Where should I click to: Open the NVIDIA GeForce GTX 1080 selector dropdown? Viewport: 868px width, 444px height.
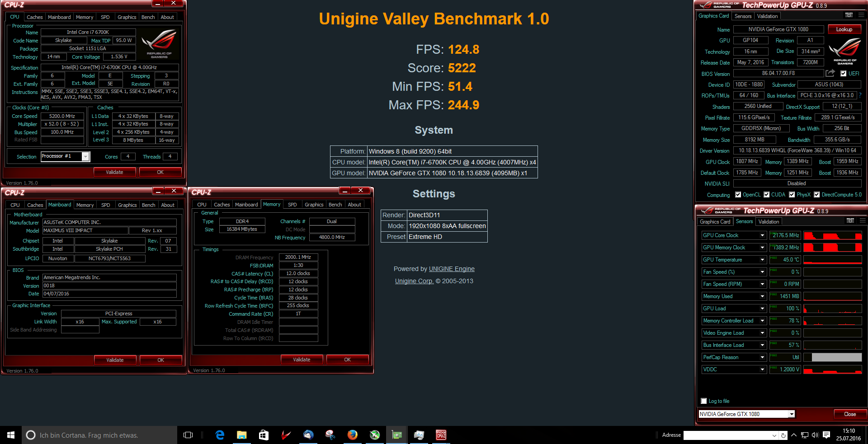792,414
